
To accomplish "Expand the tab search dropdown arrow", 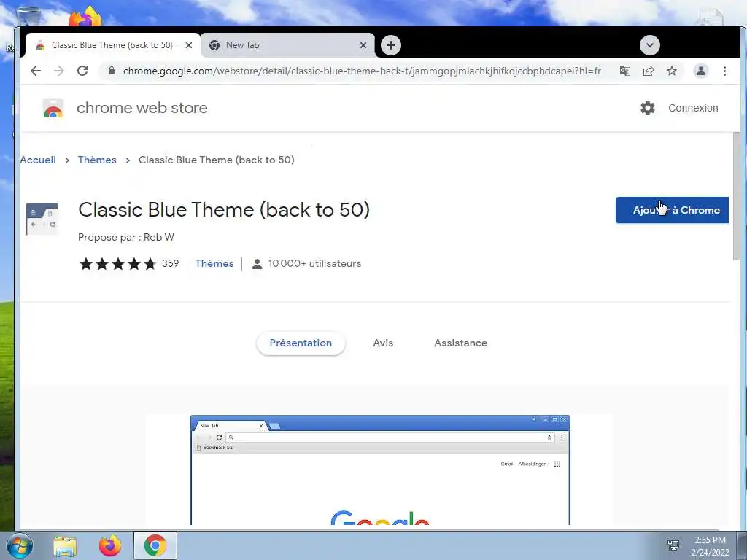I will tap(650, 45).
